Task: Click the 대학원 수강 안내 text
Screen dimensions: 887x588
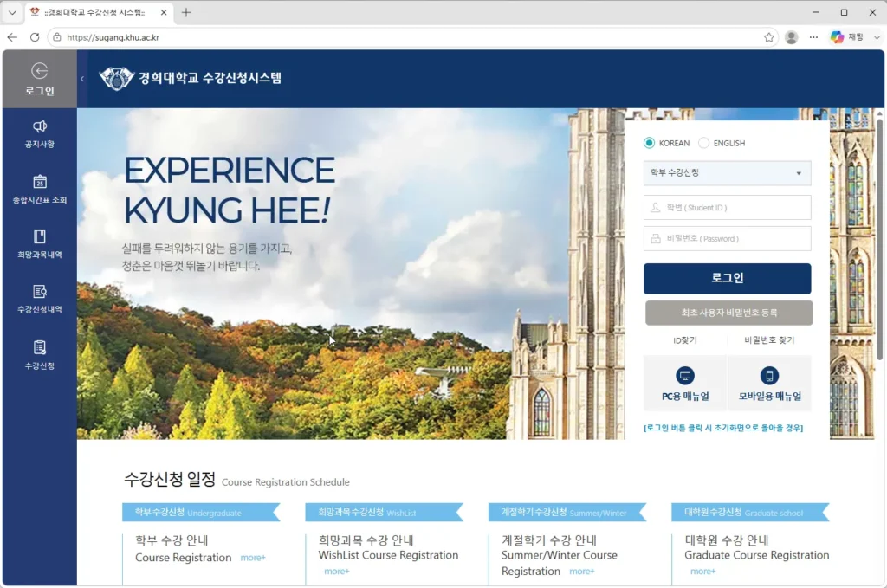Action: point(727,540)
